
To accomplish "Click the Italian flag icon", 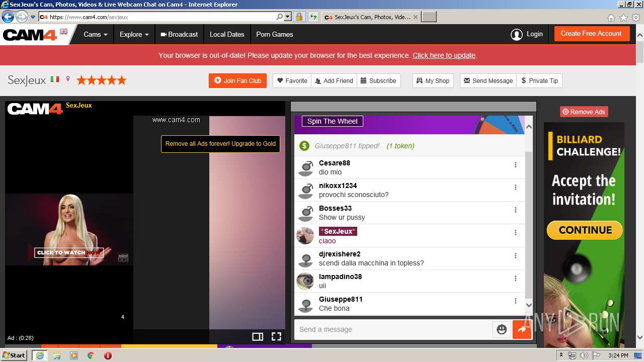I will pos(55,79).
